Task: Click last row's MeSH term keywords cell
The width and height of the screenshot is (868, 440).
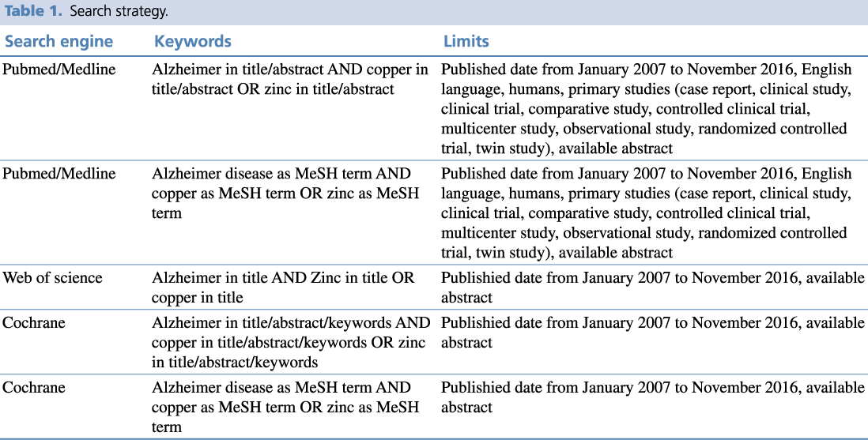Action: tap(286, 407)
